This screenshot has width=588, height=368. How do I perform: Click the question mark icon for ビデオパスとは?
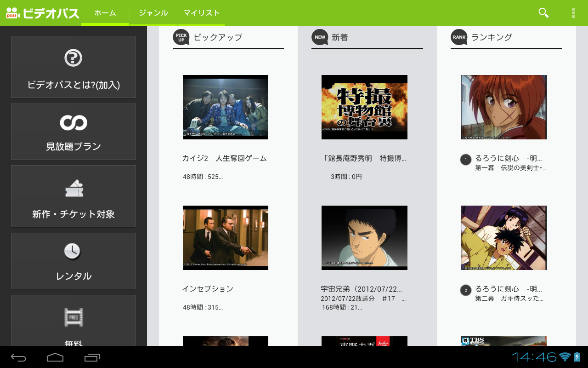click(73, 58)
